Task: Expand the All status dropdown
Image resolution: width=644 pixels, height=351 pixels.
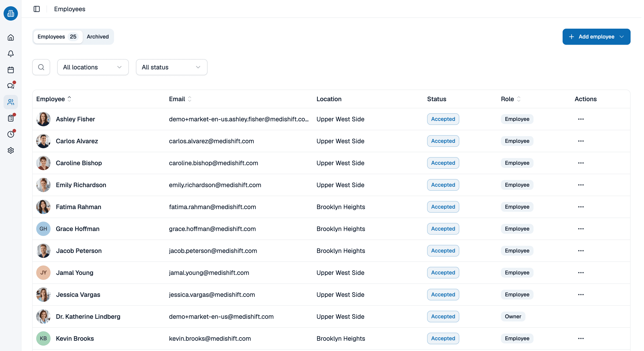Action: point(172,67)
